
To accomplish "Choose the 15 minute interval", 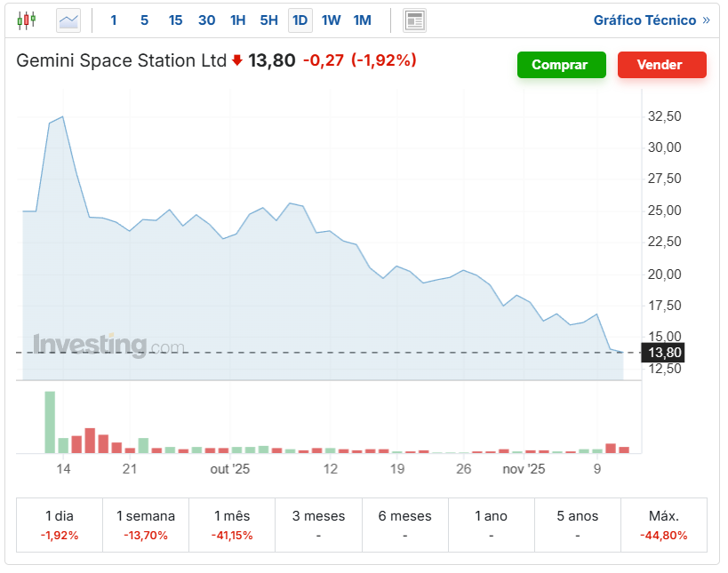I will 175,20.
